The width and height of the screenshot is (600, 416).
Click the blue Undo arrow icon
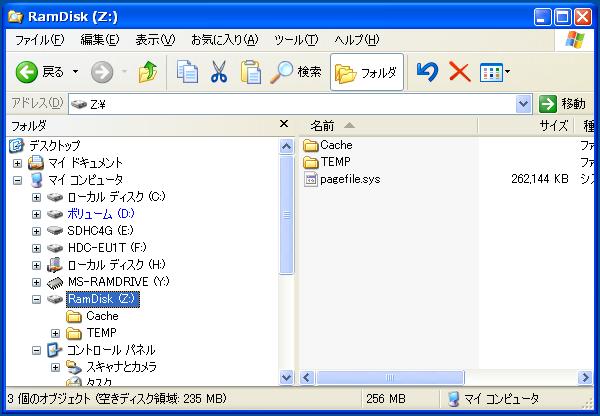[427, 72]
